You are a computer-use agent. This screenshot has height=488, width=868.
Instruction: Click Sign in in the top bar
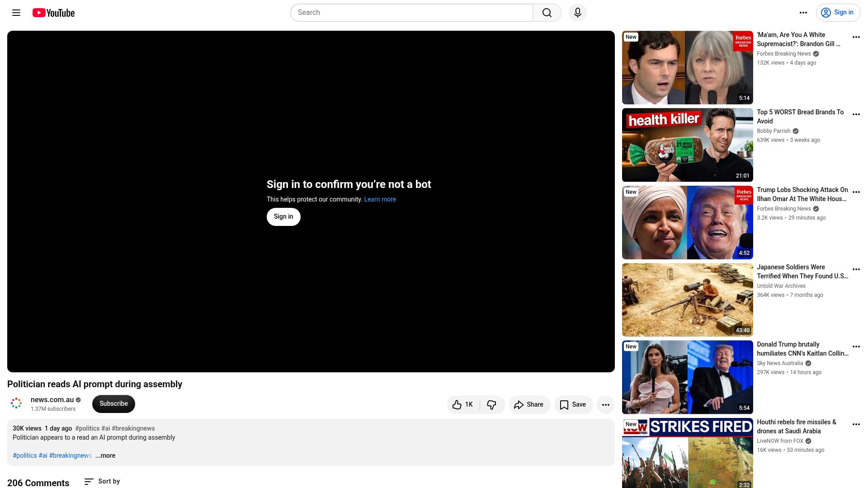click(838, 13)
